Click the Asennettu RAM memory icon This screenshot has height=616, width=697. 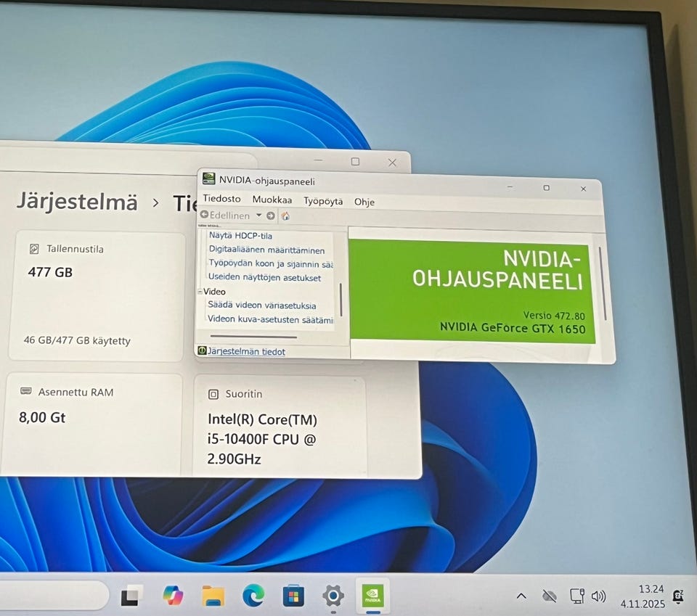click(26, 391)
